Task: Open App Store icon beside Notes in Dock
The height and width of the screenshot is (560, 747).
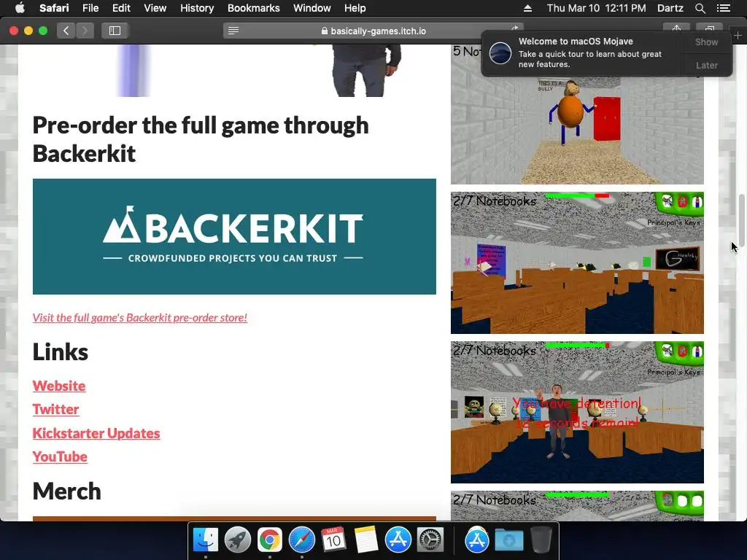Action: [x=398, y=540]
